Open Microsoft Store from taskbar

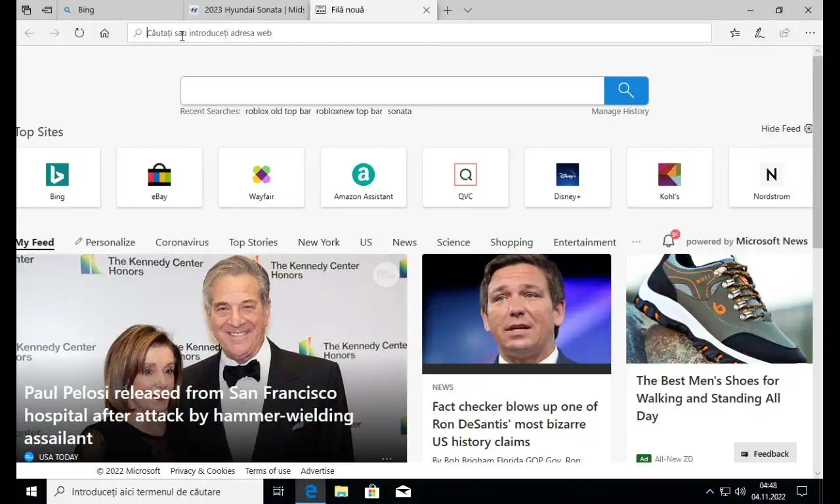[x=372, y=492]
